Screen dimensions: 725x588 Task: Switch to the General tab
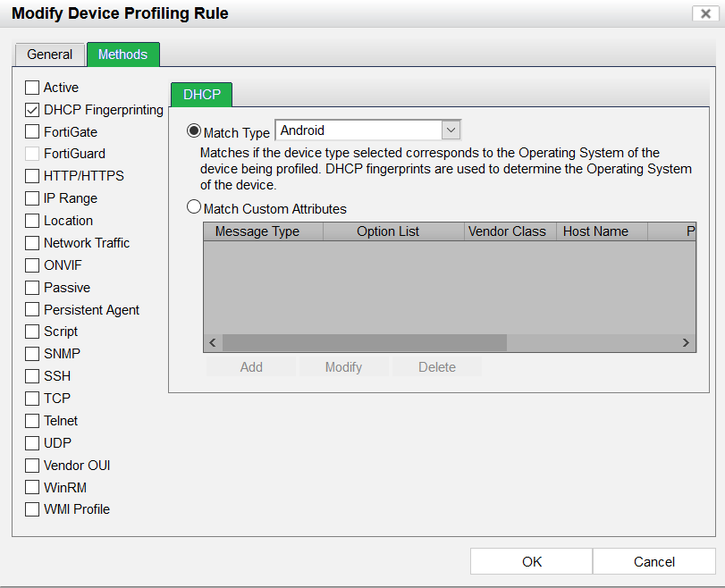click(50, 55)
